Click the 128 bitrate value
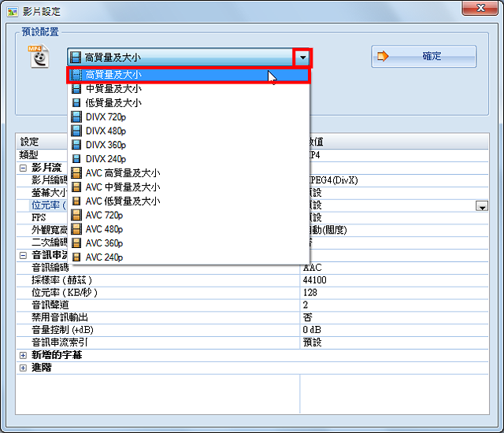 click(x=309, y=293)
